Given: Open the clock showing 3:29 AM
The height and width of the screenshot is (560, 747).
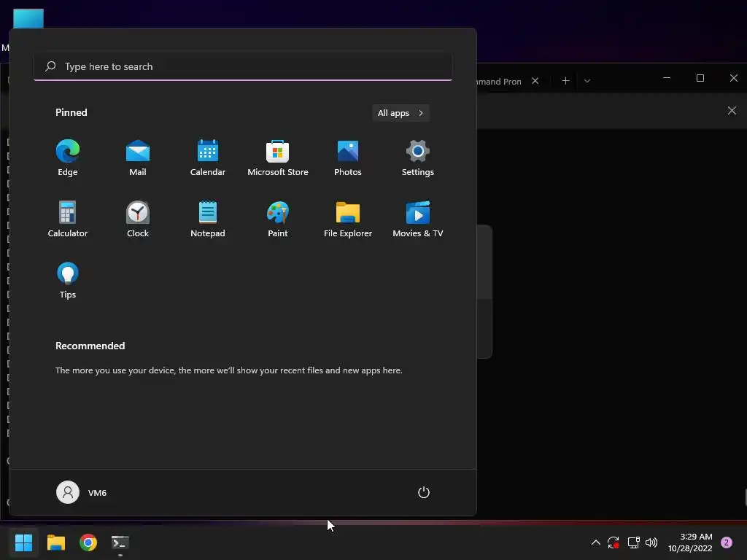Looking at the screenshot, I should [x=690, y=542].
